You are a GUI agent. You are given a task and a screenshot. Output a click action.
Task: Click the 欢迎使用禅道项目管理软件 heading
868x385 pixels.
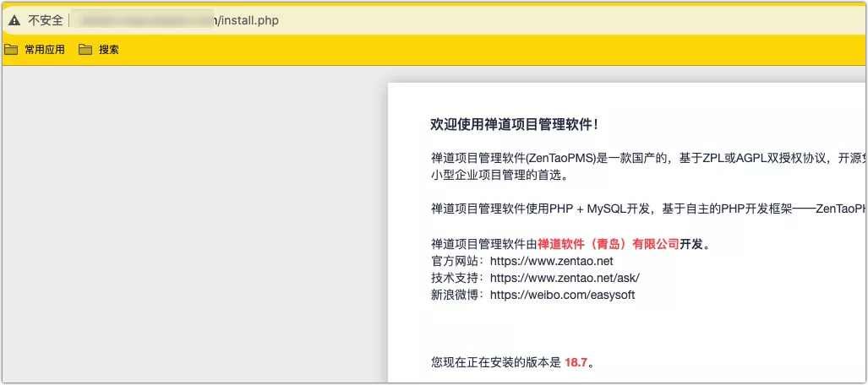pyautogui.click(x=514, y=124)
